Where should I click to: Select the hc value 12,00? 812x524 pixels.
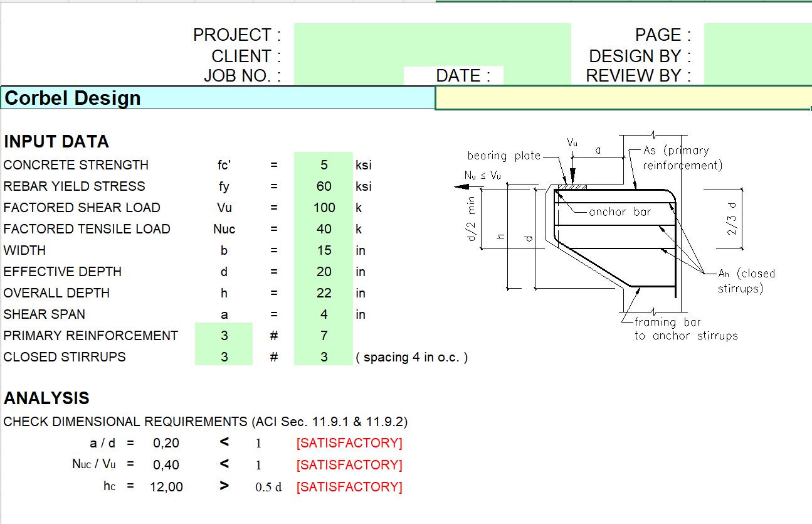tap(166, 487)
